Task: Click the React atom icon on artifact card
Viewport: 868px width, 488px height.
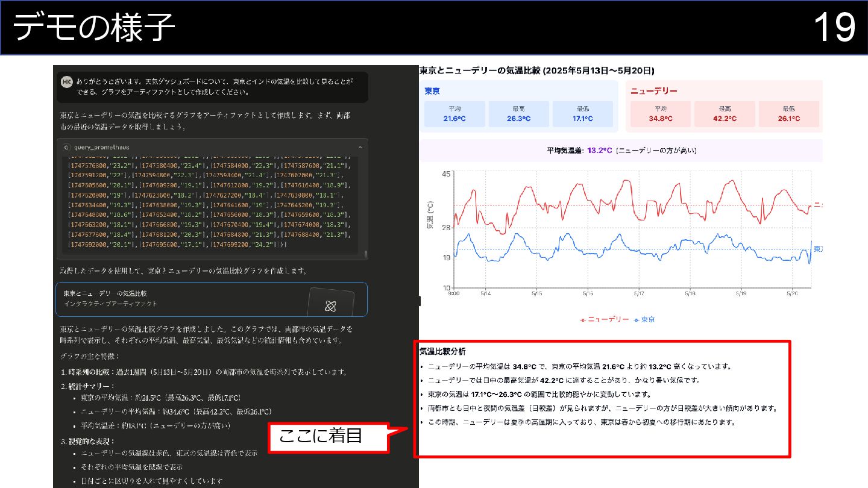Action: point(330,306)
